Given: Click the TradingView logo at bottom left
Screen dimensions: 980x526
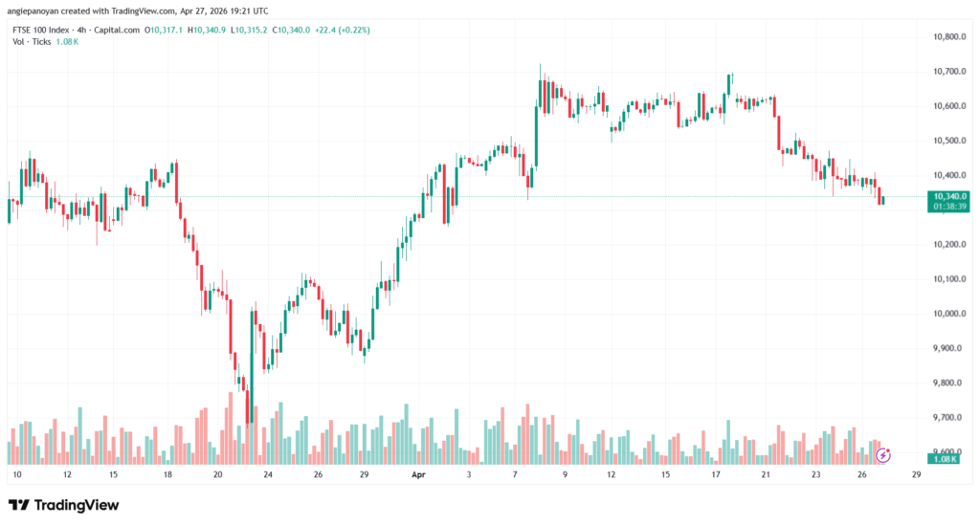Looking at the screenshot, I should click(x=64, y=504).
